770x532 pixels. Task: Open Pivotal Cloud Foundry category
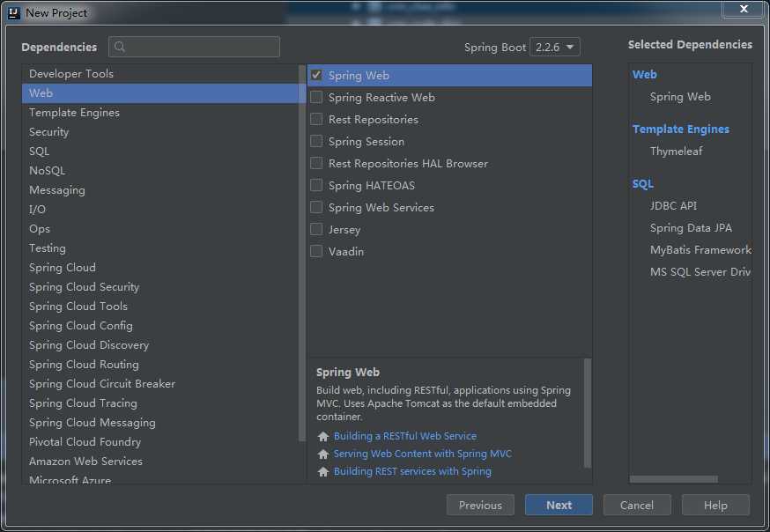(160, 441)
